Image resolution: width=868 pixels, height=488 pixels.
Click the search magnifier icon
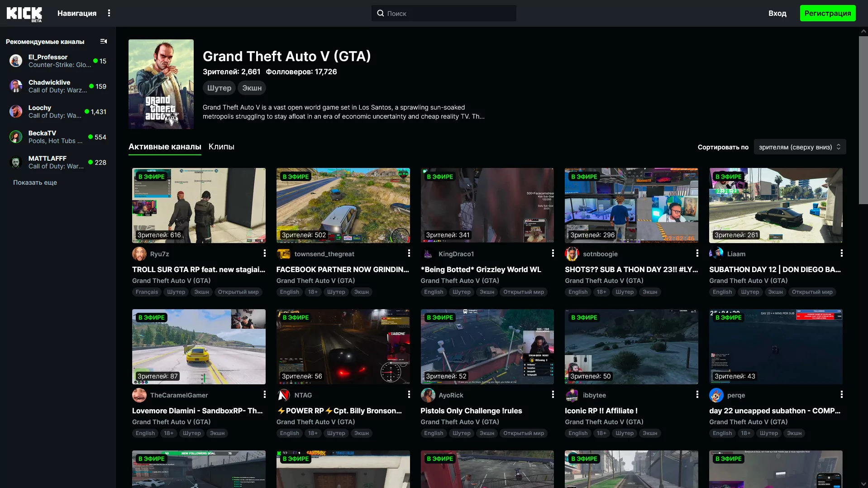[x=381, y=13]
